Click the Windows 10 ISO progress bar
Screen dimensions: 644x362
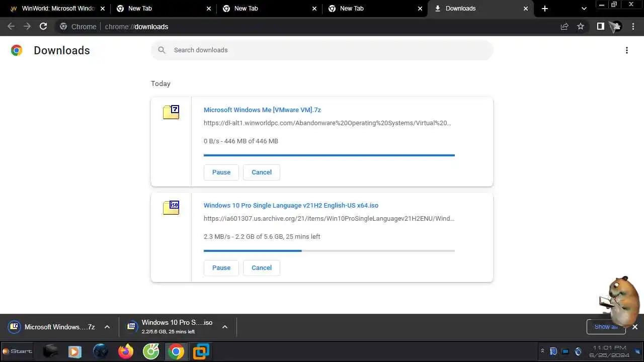point(329,251)
